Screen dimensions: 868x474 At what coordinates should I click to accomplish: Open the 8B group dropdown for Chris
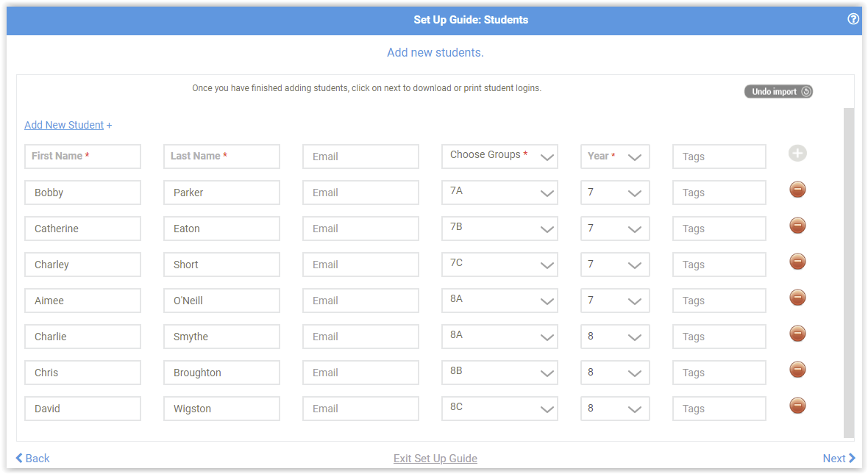499,373
